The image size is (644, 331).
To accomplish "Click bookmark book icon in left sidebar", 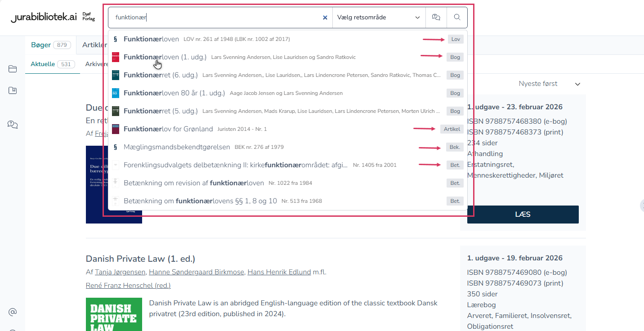I will click(13, 91).
